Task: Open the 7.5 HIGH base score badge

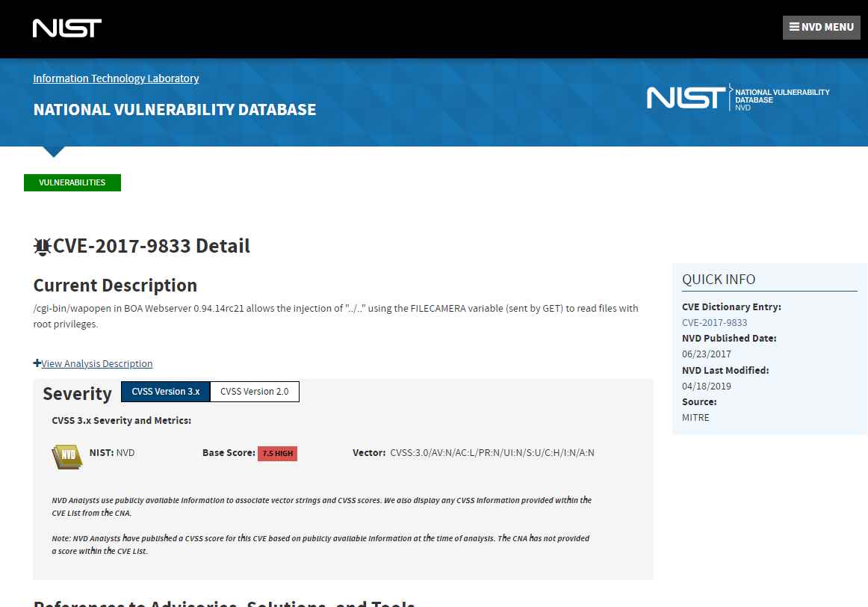Action: tap(277, 454)
